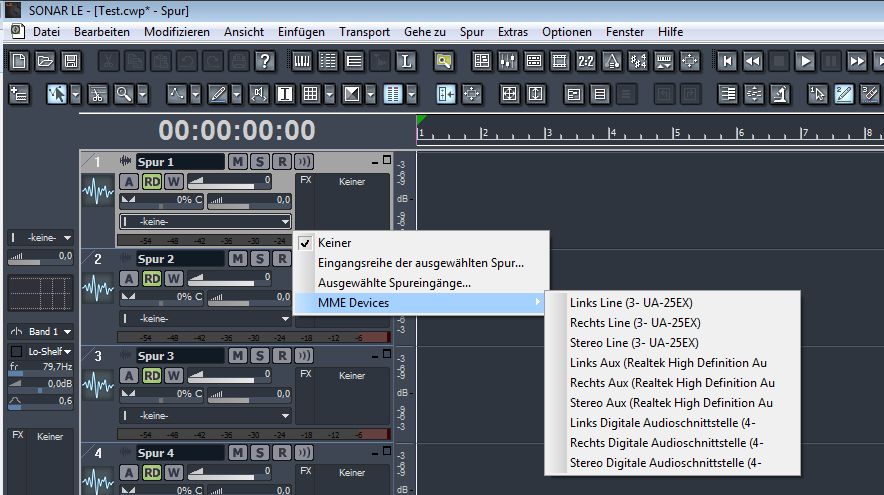Open the event list view icon
This screenshot has height=495, width=884.
(x=328, y=61)
